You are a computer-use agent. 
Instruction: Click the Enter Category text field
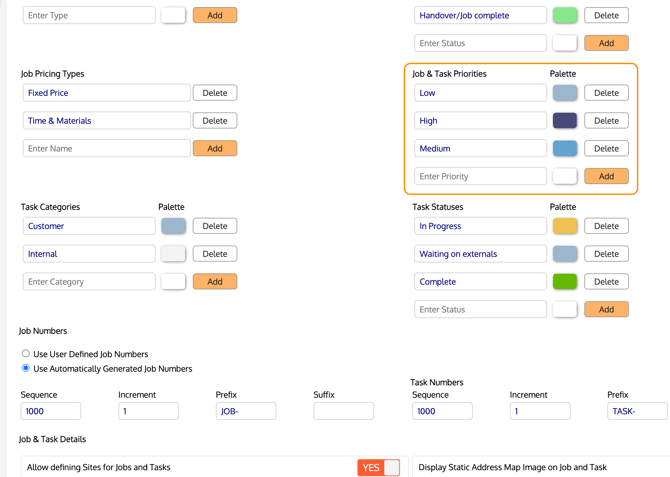(x=89, y=282)
